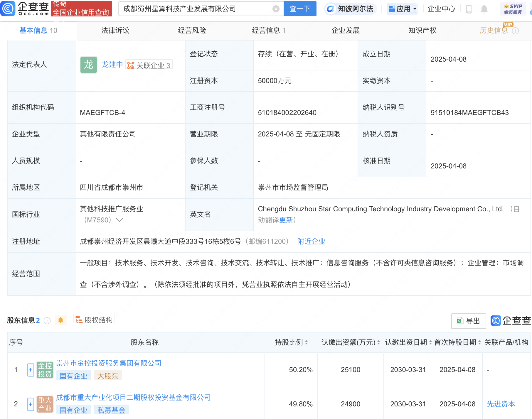The image size is (532, 419).
Task: Open 崇州市金控投资服务集团有限公司 link
Action: [109, 363]
